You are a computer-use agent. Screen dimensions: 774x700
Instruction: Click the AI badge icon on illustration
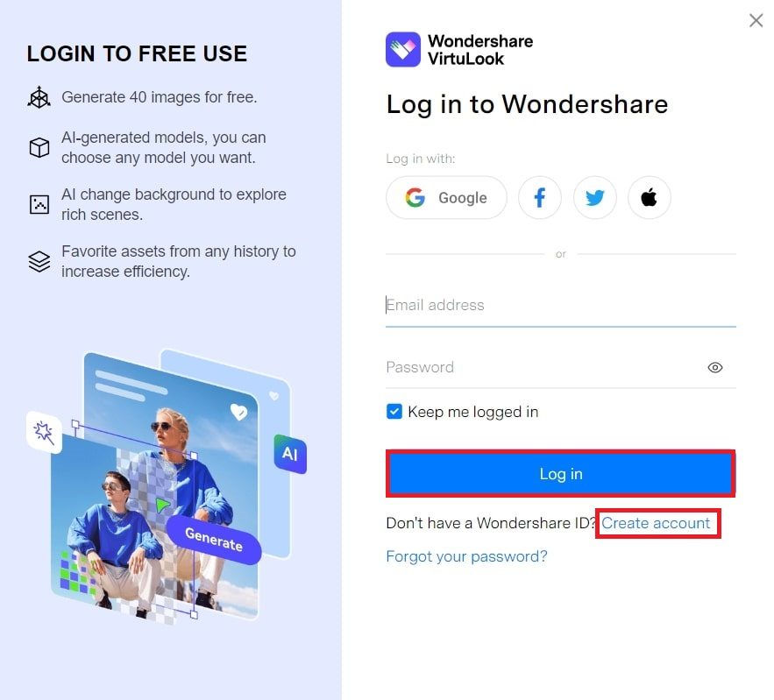coord(290,454)
